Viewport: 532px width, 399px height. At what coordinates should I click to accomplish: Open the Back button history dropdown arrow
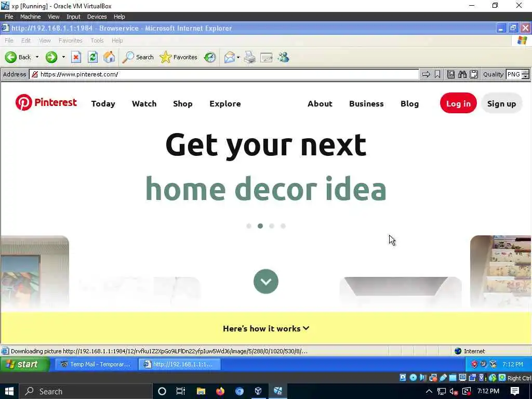pyautogui.click(x=37, y=57)
